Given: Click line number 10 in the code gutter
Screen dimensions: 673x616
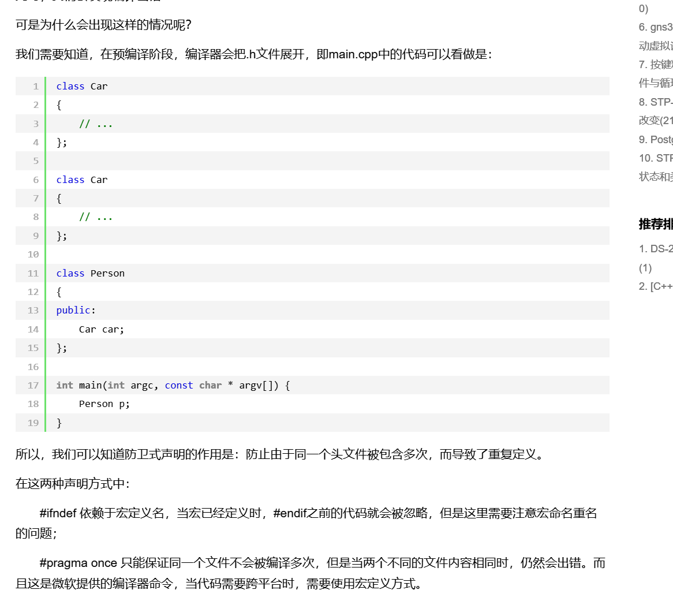Looking at the screenshot, I should (x=33, y=255).
